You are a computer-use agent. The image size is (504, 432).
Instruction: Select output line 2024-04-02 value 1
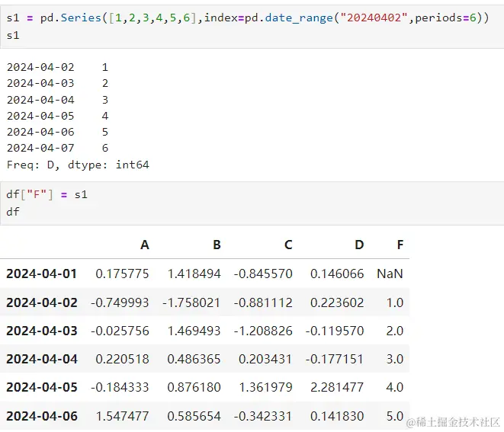[57, 67]
